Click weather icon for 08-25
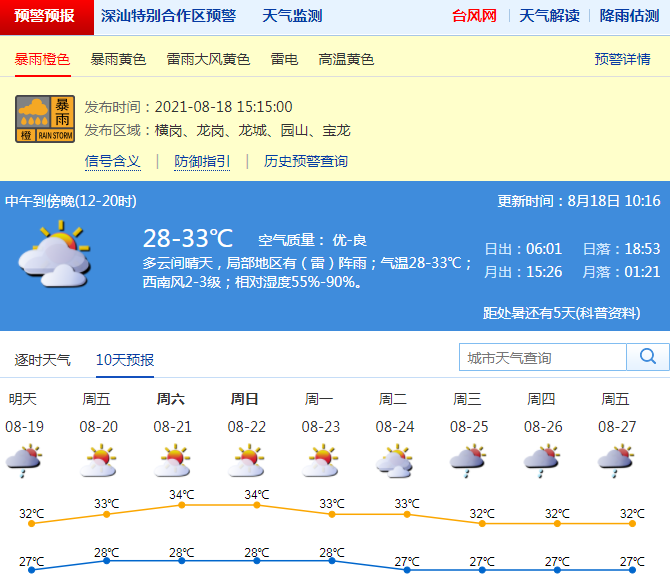 pyautogui.click(x=468, y=461)
